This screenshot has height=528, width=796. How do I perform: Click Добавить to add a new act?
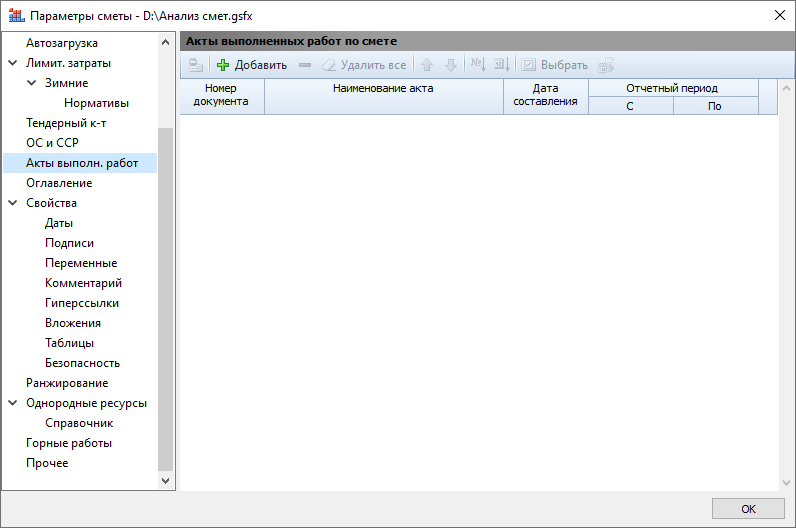coord(252,65)
